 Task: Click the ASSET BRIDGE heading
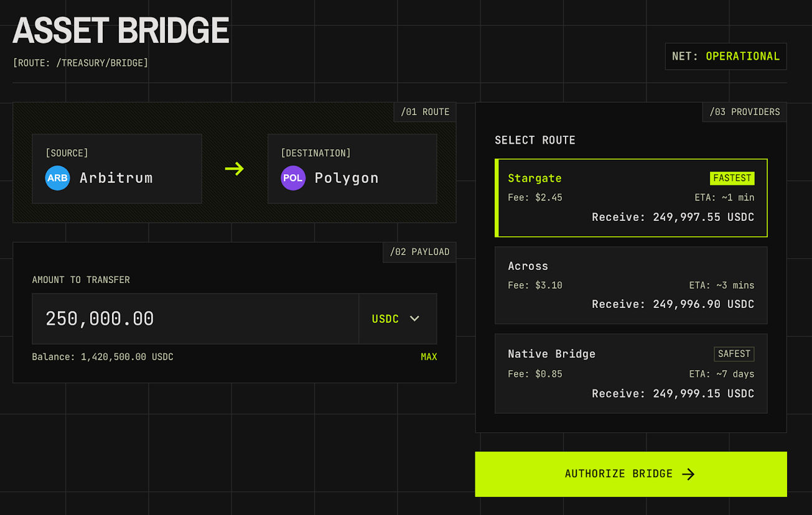point(121,30)
